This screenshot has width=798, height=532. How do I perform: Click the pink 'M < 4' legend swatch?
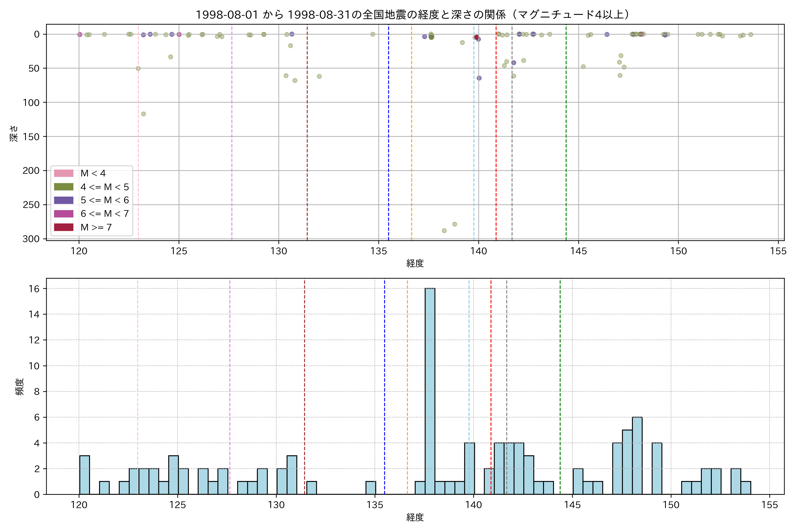[x=63, y=173]
